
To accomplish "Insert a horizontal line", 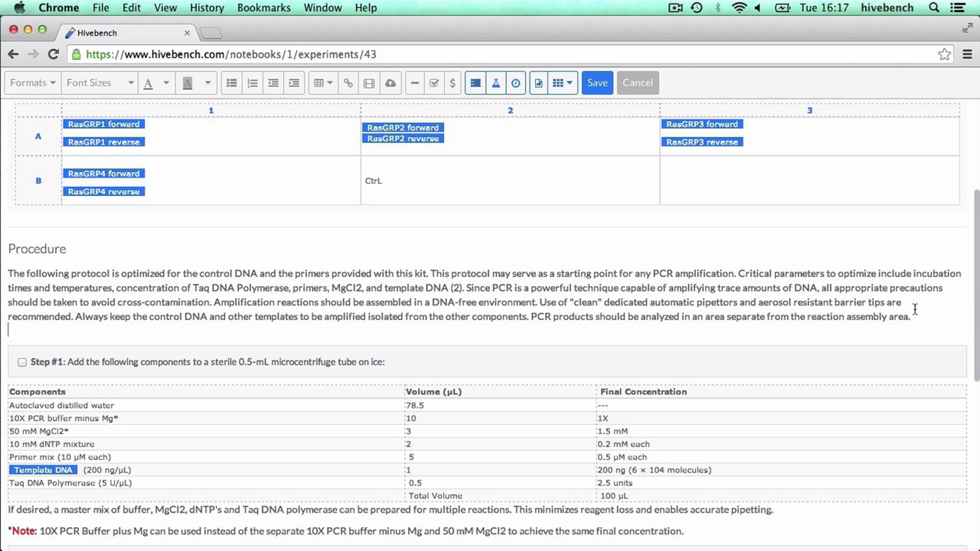I will [415, 83].
